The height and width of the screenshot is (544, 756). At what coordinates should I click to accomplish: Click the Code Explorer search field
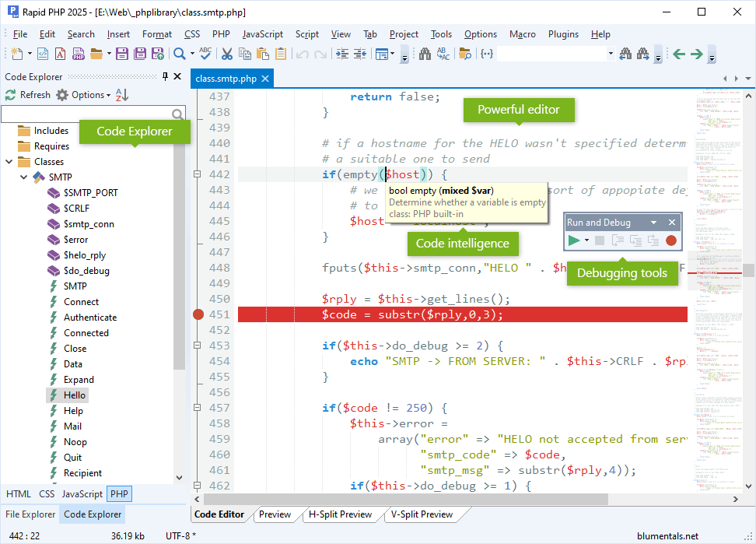point(86,114)
